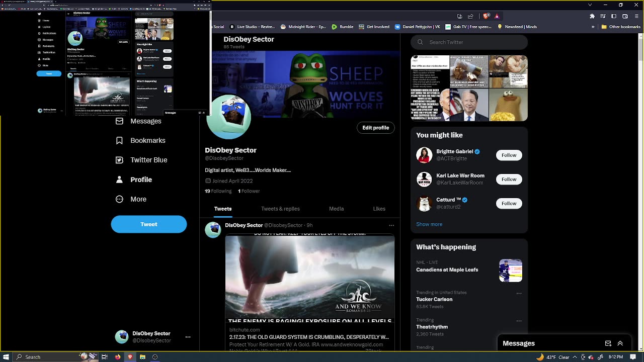Click the blue Tweet button
This screenshot has width=644, height=362.
tap(149, 224)
